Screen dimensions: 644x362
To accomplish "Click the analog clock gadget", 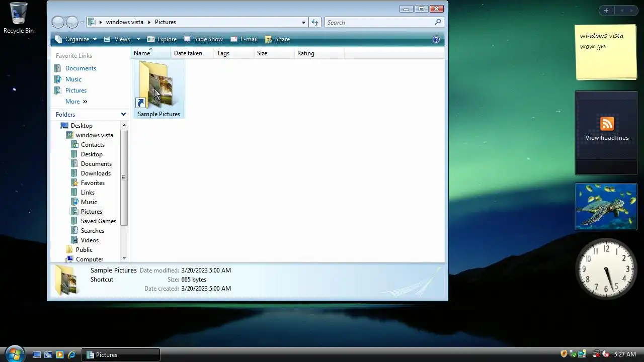I will 606,268.
